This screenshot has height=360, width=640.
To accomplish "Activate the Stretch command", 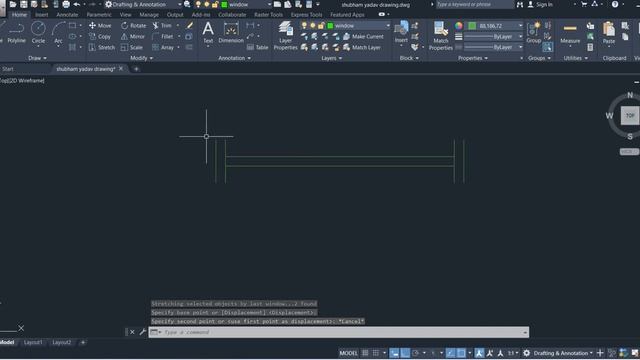I will [102, 47].
